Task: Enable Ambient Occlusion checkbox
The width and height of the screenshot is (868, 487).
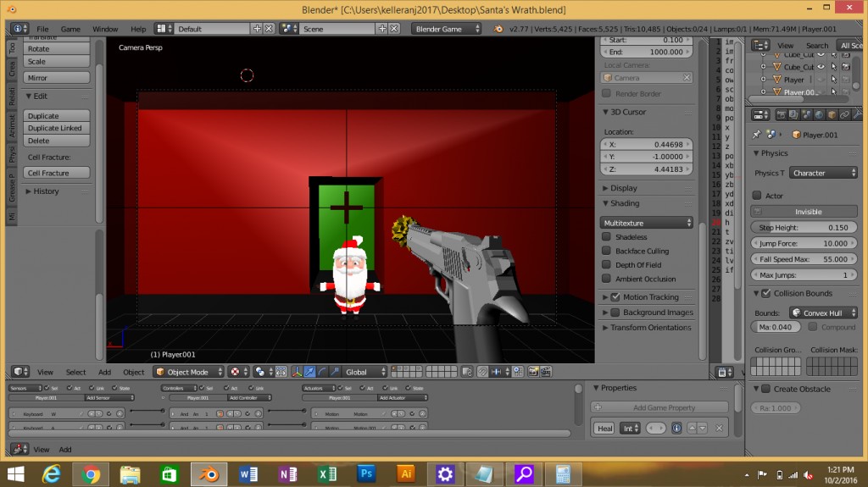Action: 606,279
